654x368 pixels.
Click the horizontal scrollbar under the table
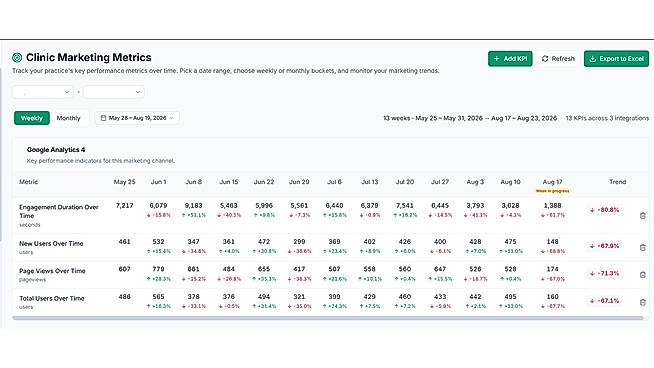click(x=328, y=318)
